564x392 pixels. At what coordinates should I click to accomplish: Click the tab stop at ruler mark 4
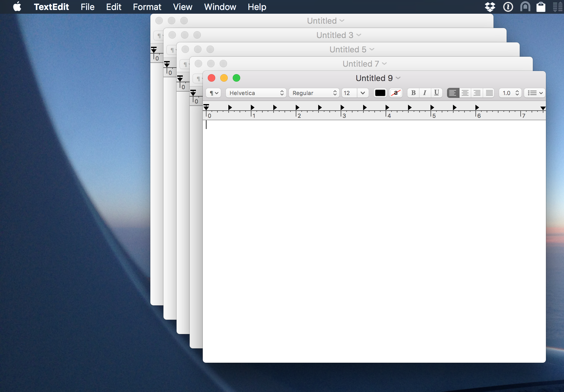click(387, 108)
